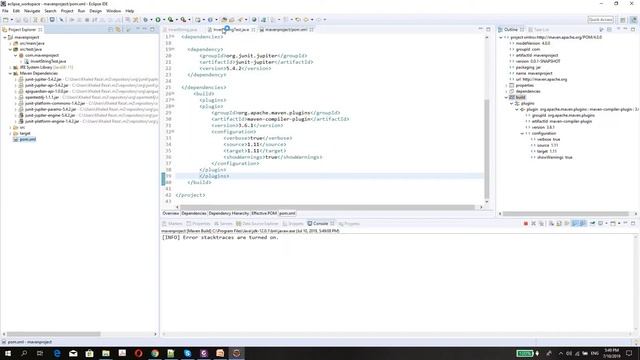Screen dimensions: 640x360
Task: Open Opera browser from the taskbar
Action: click(138, 353)
